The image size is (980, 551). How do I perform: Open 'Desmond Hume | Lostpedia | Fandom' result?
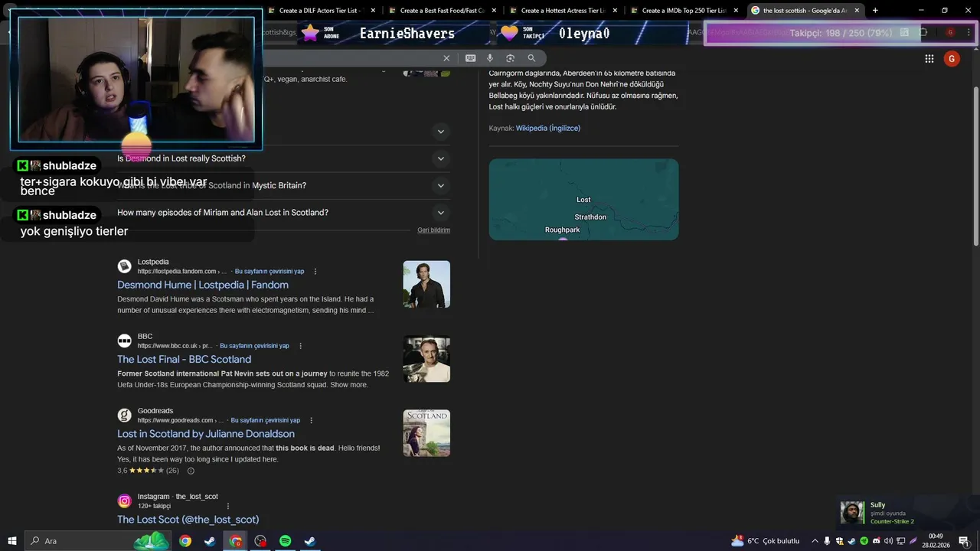click(203, 285)
